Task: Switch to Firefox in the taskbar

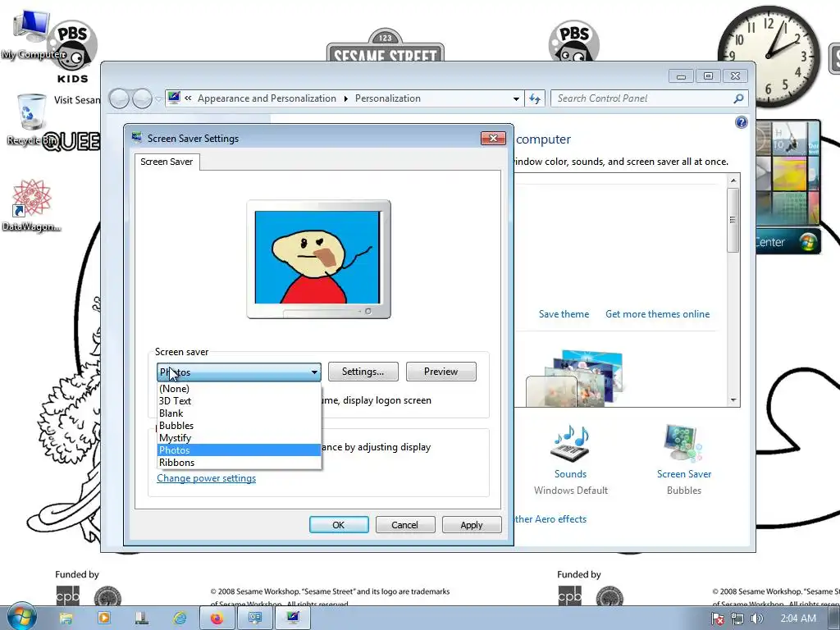Action: 217,619
